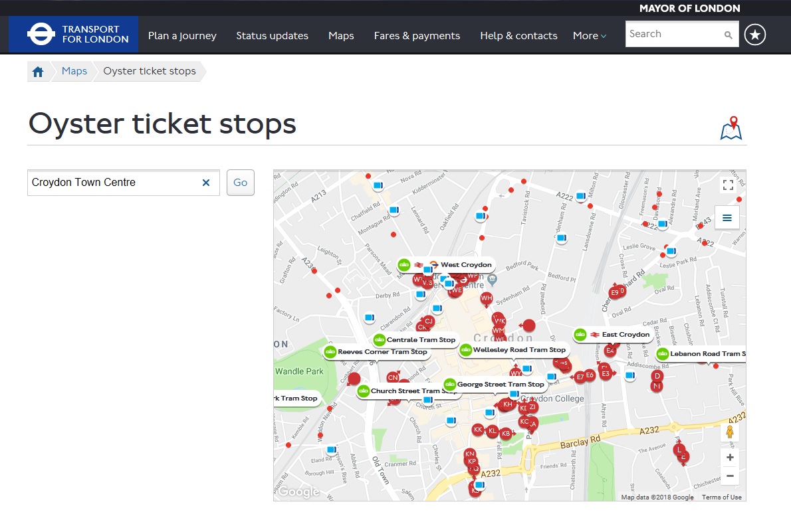791x532 pixels.
Task: Open the map layers menu button
Action: pos(727,217)
